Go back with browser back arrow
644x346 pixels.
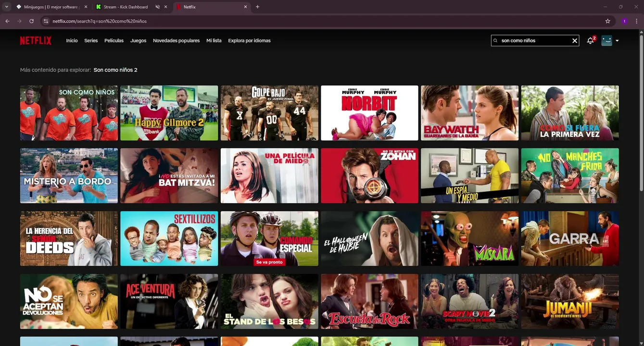click(7, 21)
